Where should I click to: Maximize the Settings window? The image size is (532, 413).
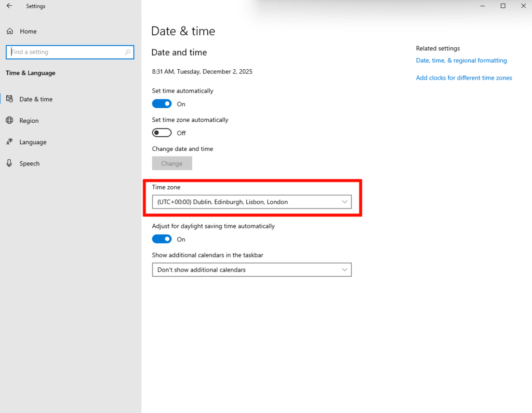pyautogui.click(x=503, y=6)
